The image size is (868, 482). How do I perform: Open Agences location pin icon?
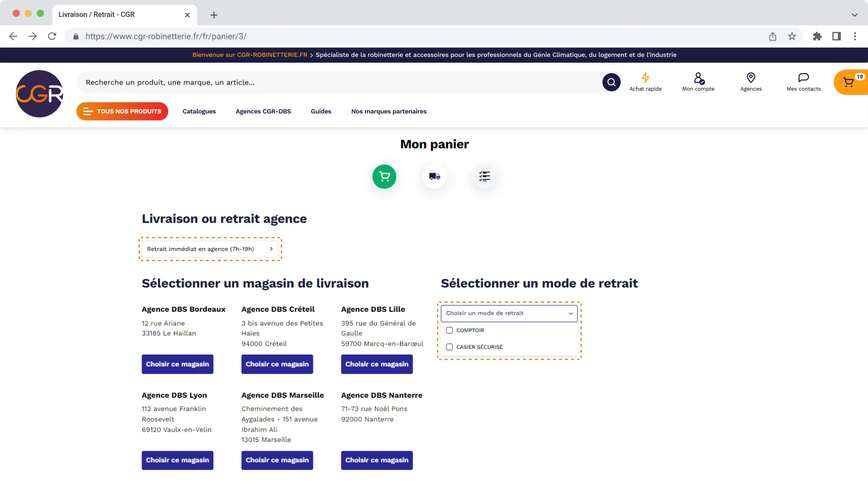(751, 82)
